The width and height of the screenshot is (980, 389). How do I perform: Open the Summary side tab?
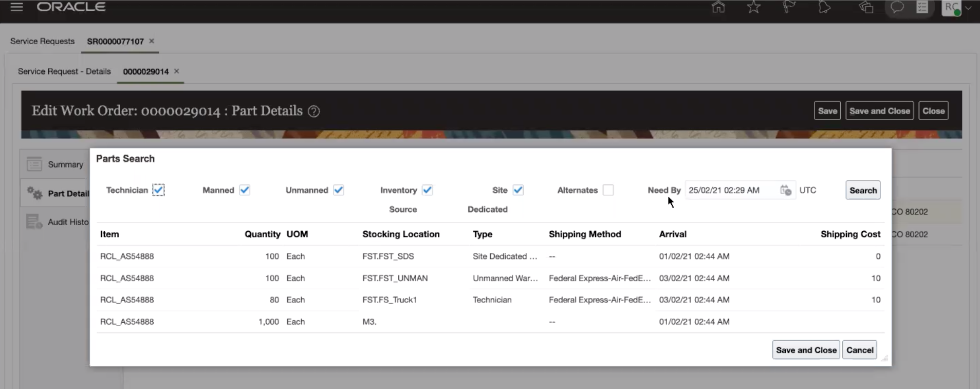65,164
